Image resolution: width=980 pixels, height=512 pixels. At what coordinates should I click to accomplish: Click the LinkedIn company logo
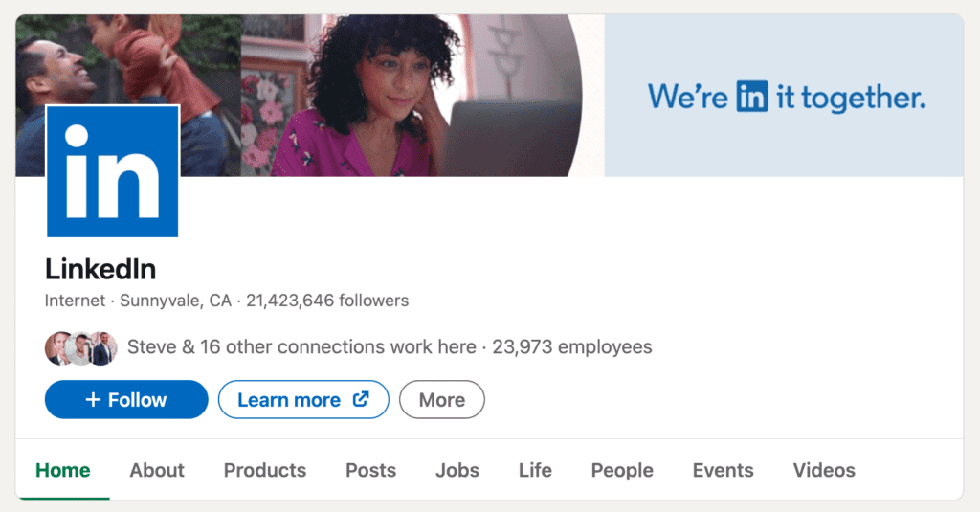(112, 172)
